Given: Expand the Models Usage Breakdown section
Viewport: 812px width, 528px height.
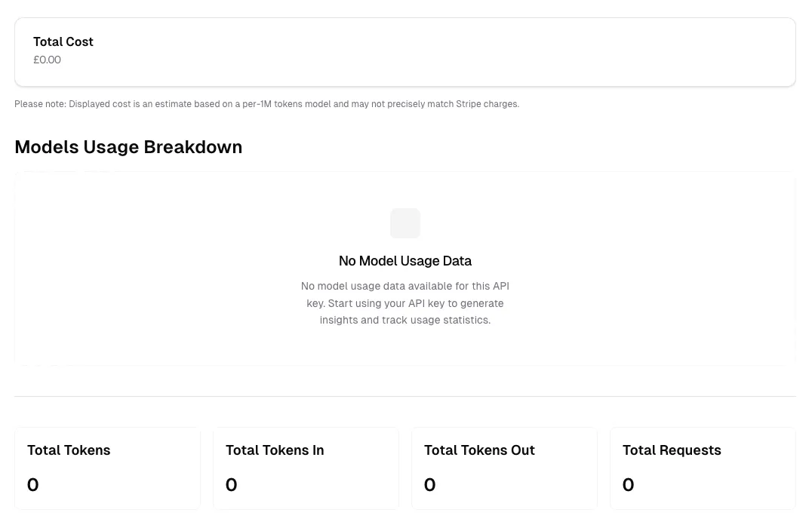Looking at the screenshot, I should (128, 146).
